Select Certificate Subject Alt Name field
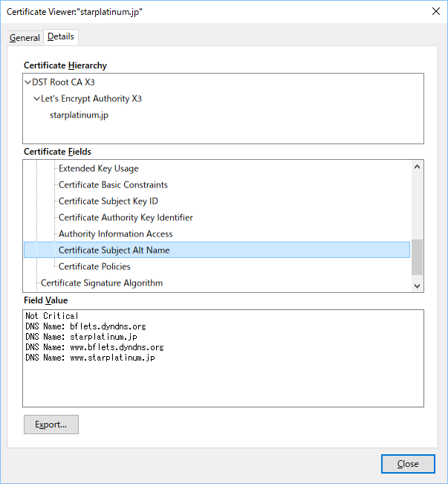 [x=114, y=251]
